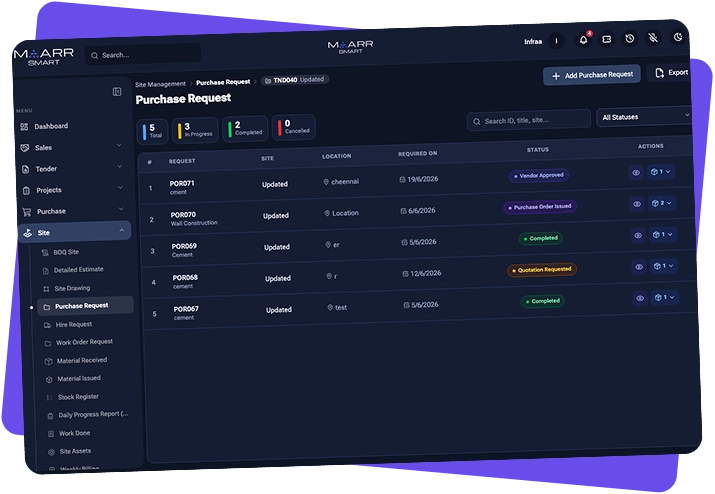Viewport: 715px width, 494px height.
Task: Select Hire Request in sidebar
Action: pyautogui.click(x=73, y=324)
